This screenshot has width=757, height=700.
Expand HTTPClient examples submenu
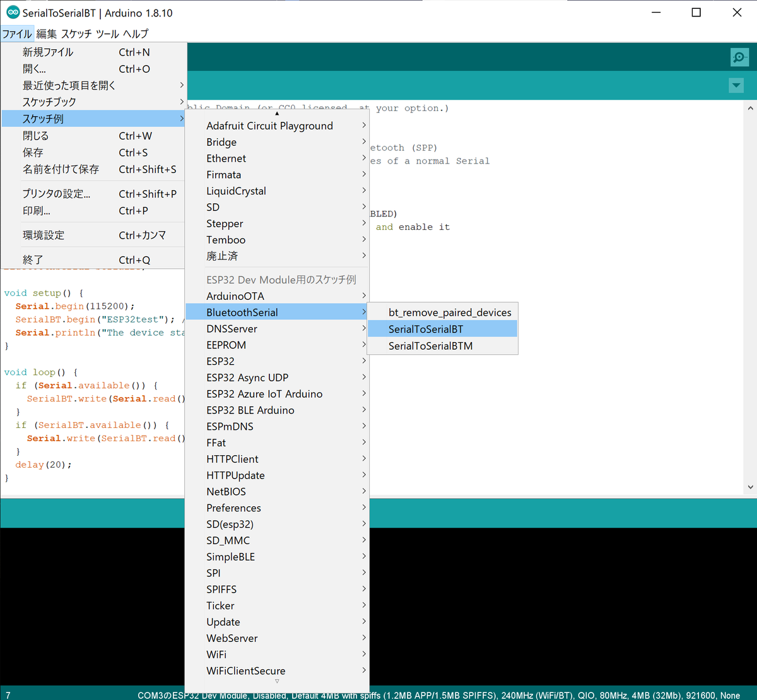click(277, 459)
